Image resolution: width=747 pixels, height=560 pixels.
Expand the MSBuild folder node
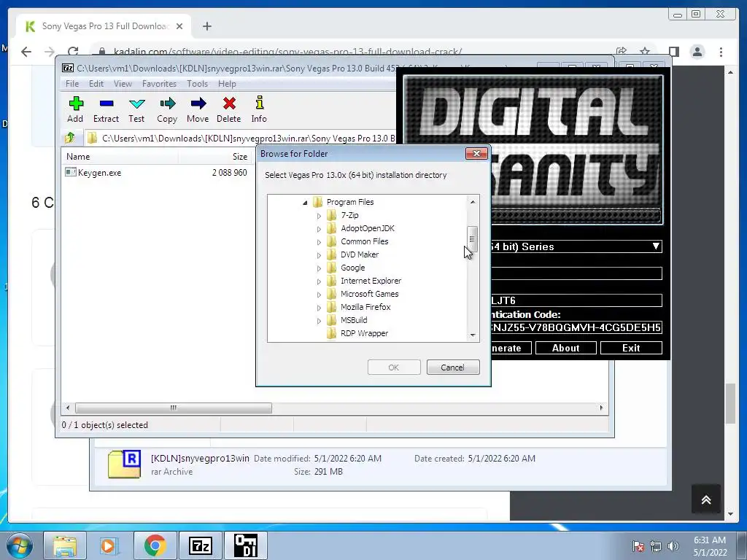coord(319,321)
